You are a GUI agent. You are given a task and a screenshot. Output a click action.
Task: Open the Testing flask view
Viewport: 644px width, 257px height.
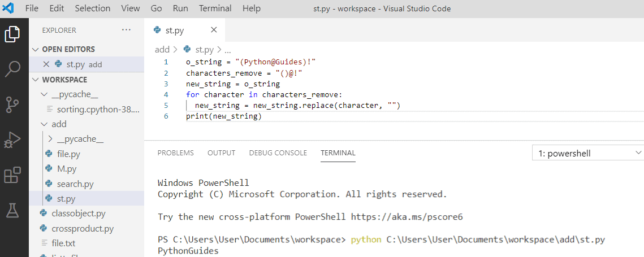12,210
